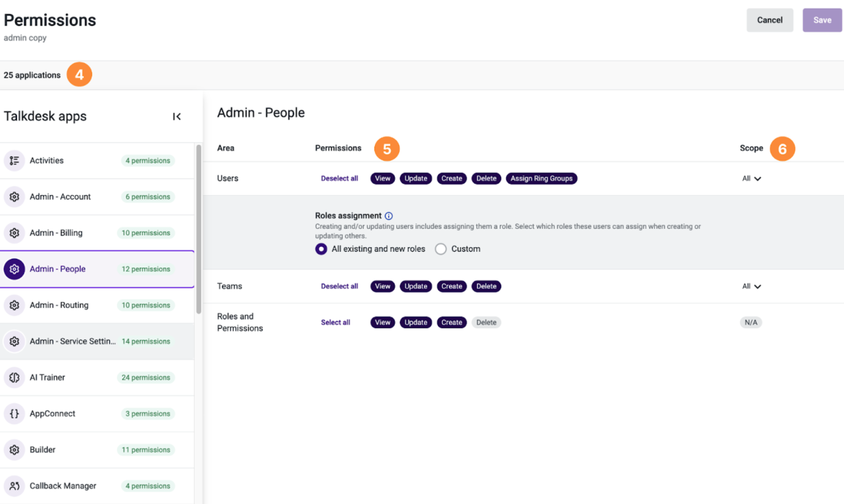Select the Admin - People app
This screenshot has width=844, height=504.
tap(97, 269)
